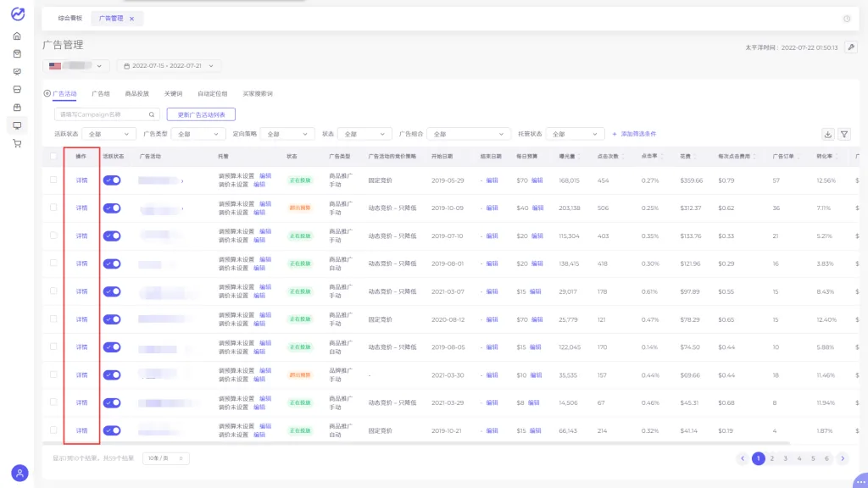Screen dimensions: 868x488
Task: Tick checkbox of 2021-03-07 campaign row
Action: click(x=53, y=291)
